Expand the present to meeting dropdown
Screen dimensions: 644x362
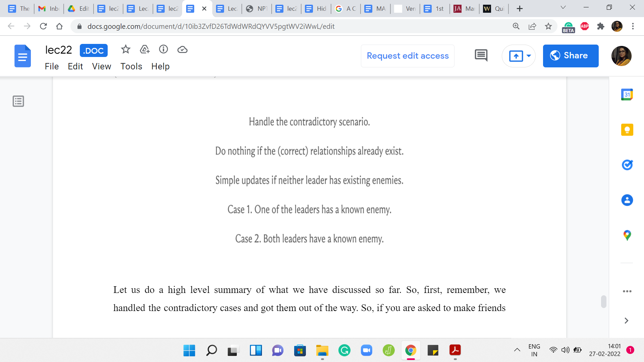[529, 56]
